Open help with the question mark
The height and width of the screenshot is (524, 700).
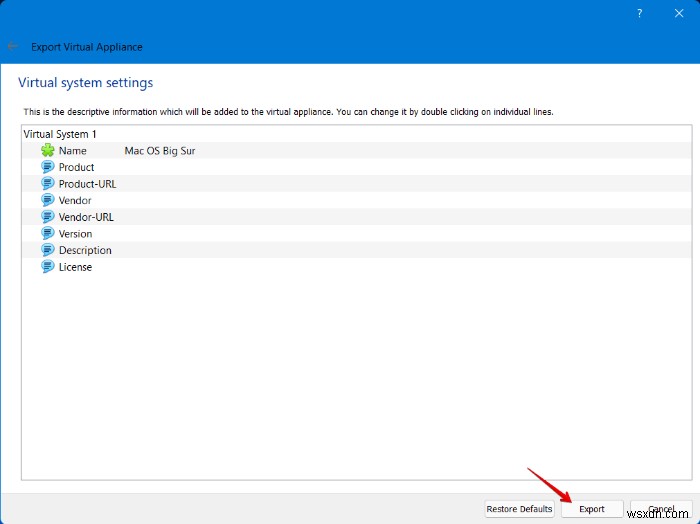click(x=639, y=13)
